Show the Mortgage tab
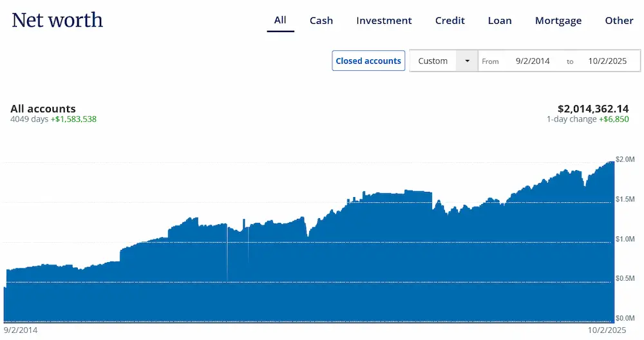Screen dimensions: 644x340 click(x=558, y=21)
